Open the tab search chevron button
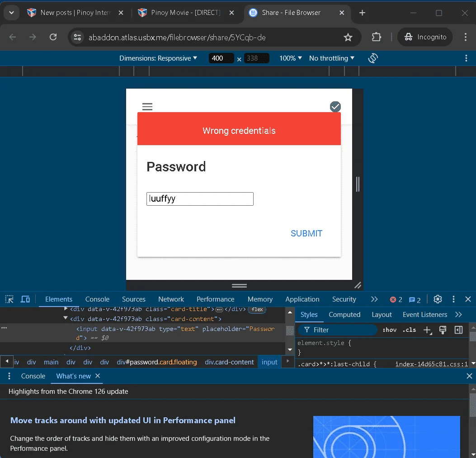The width and height of the screenshot is (476, 458). coord(12,13)
